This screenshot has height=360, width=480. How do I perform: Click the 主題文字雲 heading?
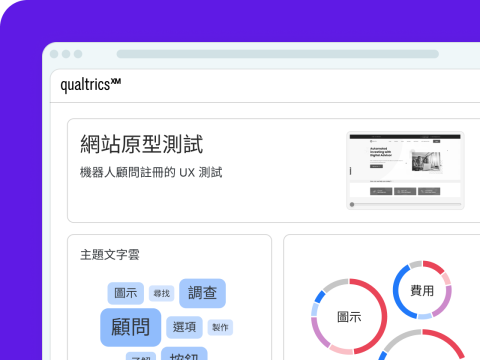110,255
